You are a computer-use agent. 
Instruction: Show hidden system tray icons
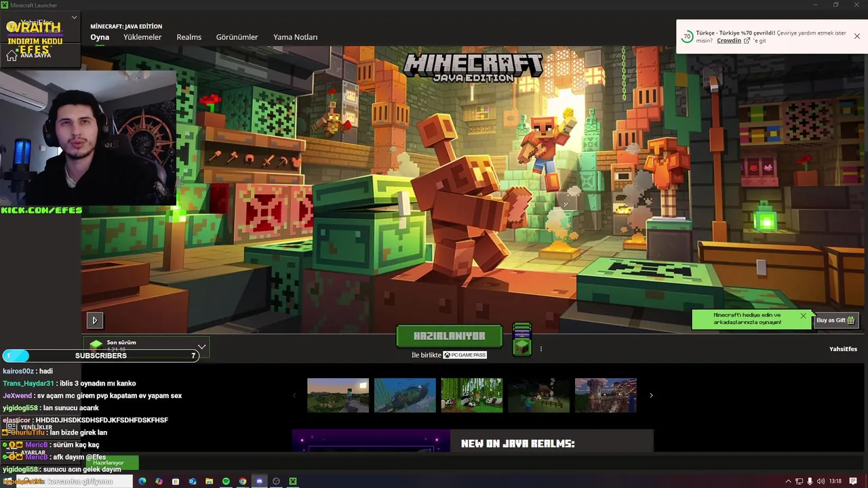point(788,481)
